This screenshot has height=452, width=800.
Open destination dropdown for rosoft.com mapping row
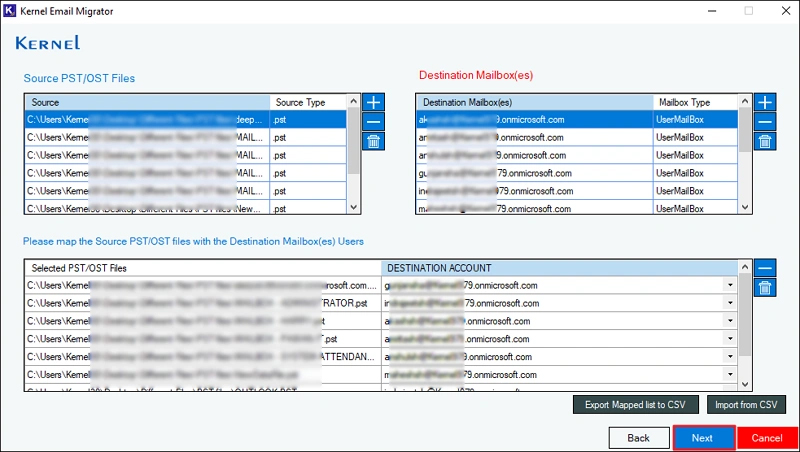tap(730, 285)
